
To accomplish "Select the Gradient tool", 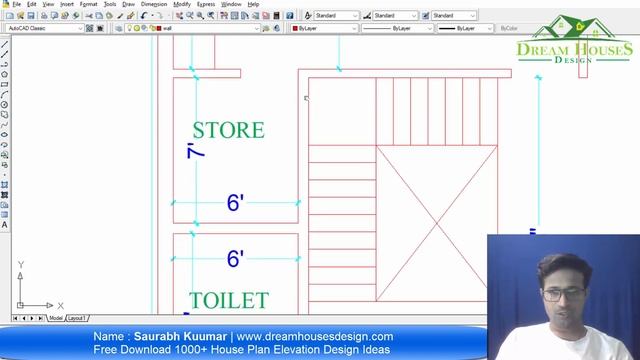I will (x=4, y=195).
